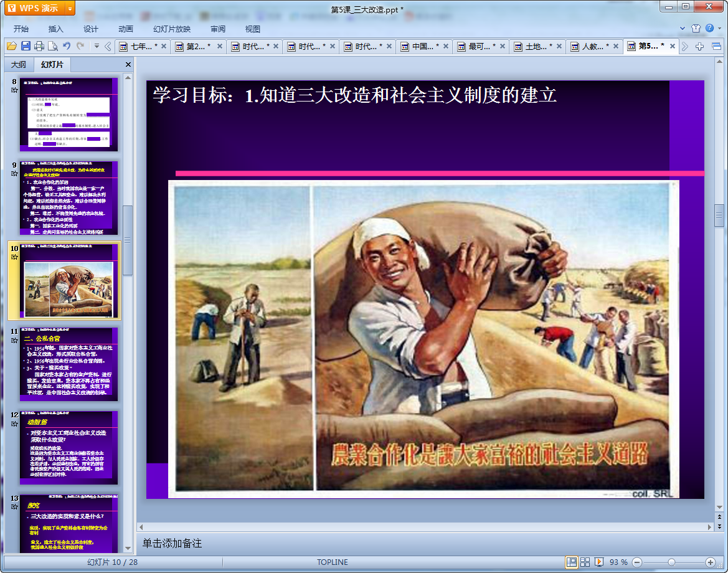Add a new document tab with plus icon
The height and width of the screenshot is (573, 728).
700,46
